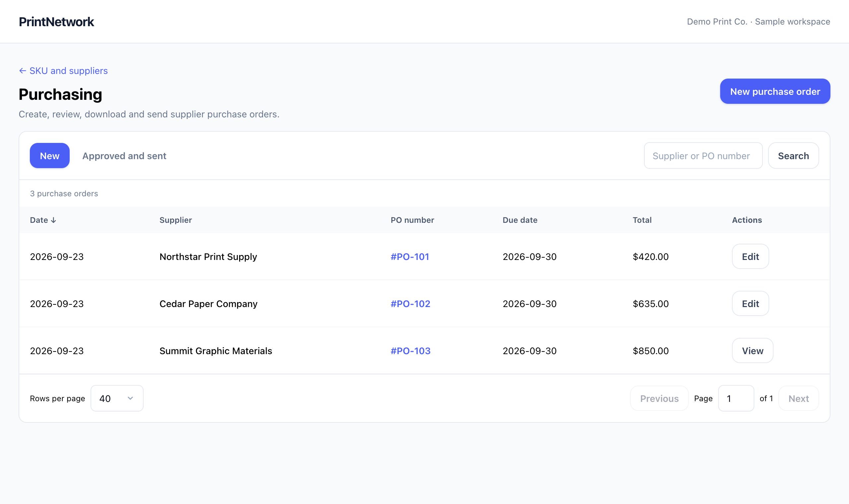View the Summit Graphic Materials order
This screenshot has width=849, height=504.
click(752, 350)
